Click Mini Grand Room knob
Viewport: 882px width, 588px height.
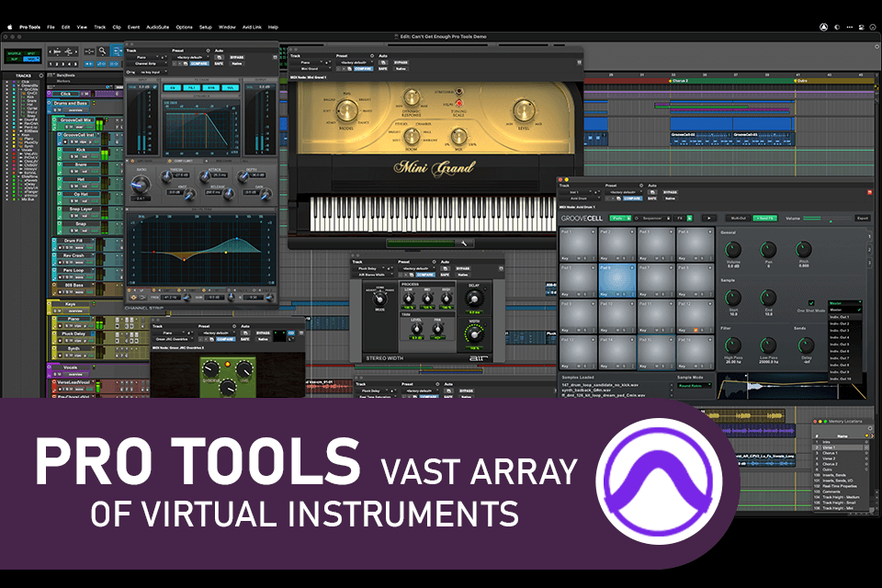coord(412,136)
